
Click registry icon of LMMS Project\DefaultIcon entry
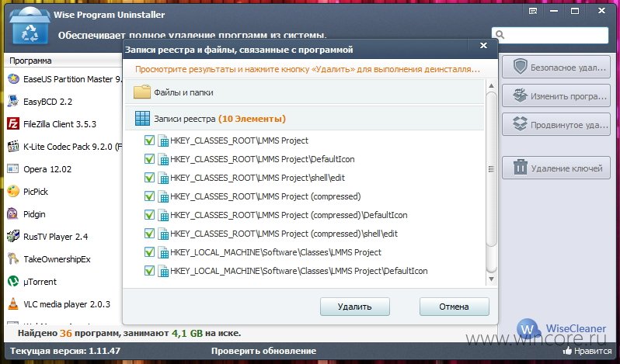point(163,160)
